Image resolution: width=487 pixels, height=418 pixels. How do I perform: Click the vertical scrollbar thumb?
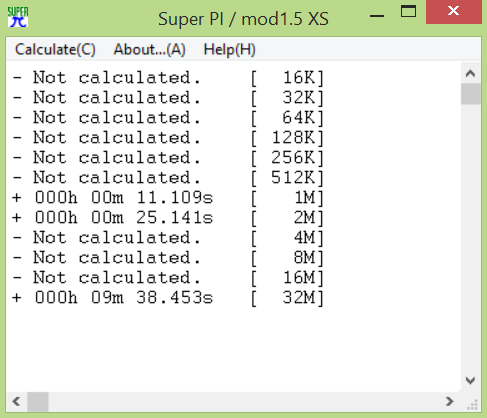470,94
